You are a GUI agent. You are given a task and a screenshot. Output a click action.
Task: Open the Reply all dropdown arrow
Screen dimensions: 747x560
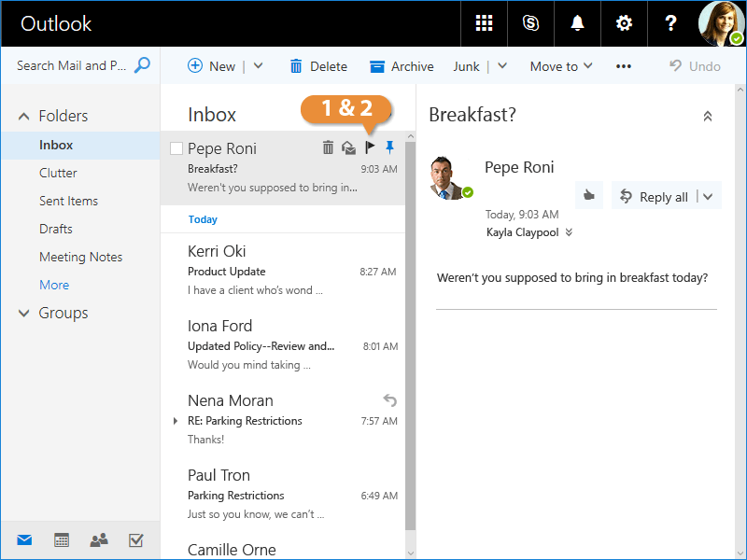[x=708, y=197]
